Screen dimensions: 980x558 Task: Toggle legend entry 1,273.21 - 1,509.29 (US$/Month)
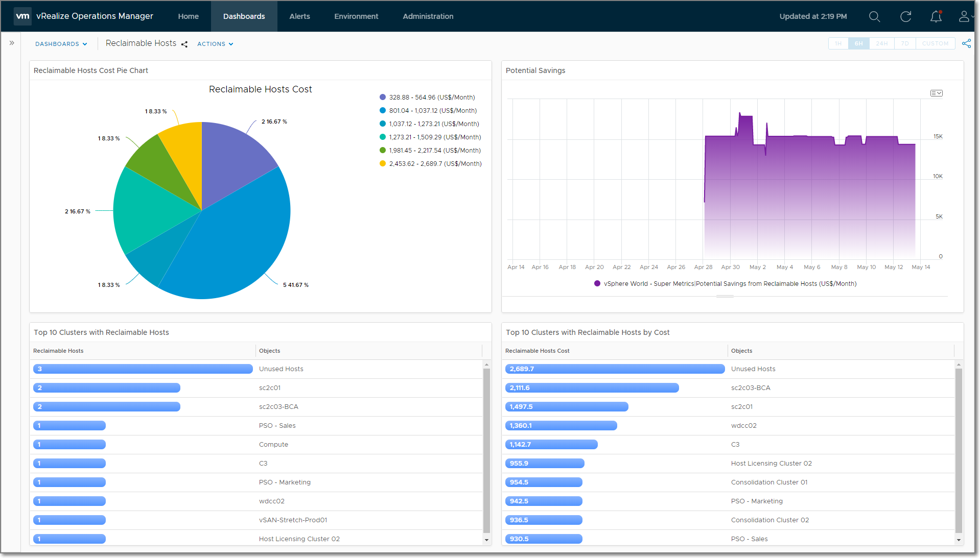[430, 137]
